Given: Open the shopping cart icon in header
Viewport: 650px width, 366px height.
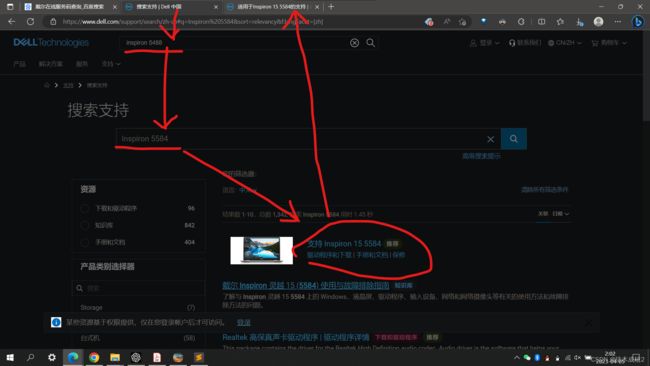Looking at the screenshot, I should coord(595,43).
